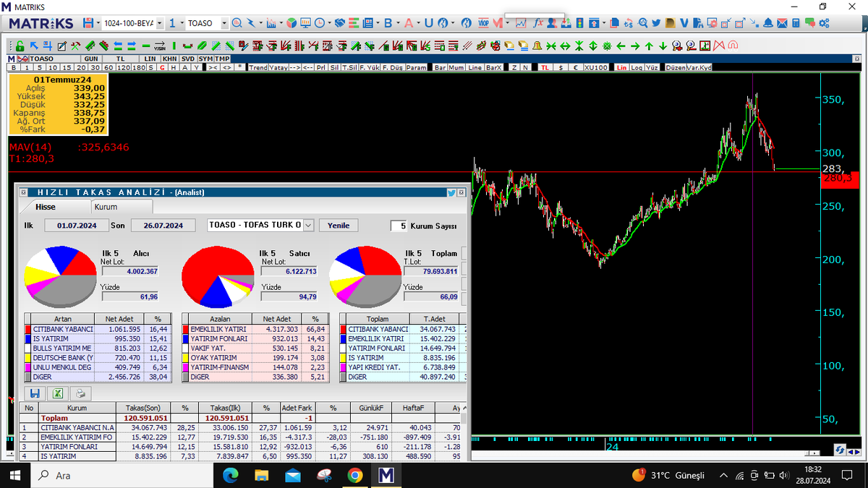Open File Explorer from the taskbar

(262, 475)
